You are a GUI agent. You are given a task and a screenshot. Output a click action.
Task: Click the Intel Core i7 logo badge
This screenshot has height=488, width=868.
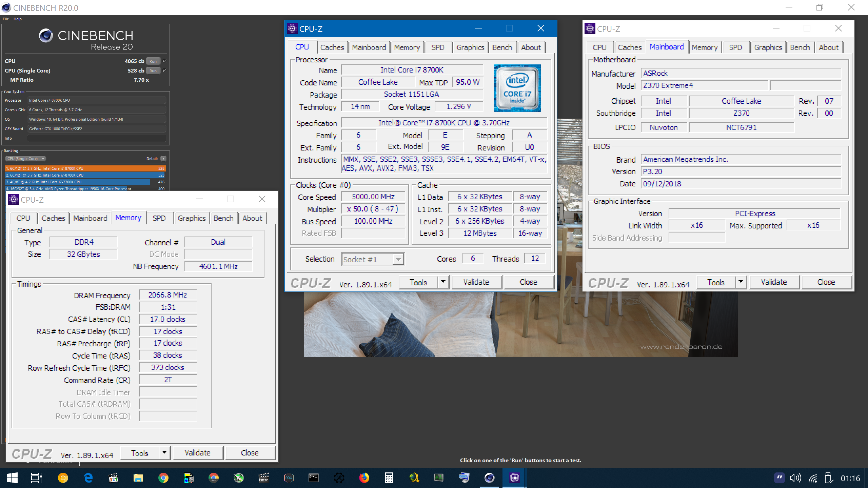pyautogui.click(x=517, y=88)
